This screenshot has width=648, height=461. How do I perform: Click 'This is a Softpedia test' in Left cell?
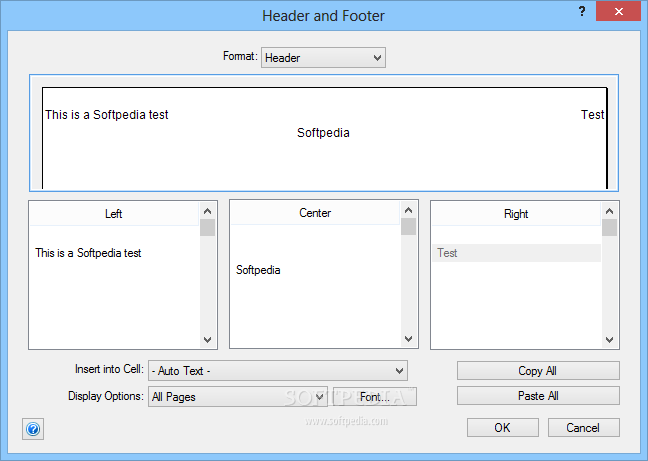click(x=88, y=253)
